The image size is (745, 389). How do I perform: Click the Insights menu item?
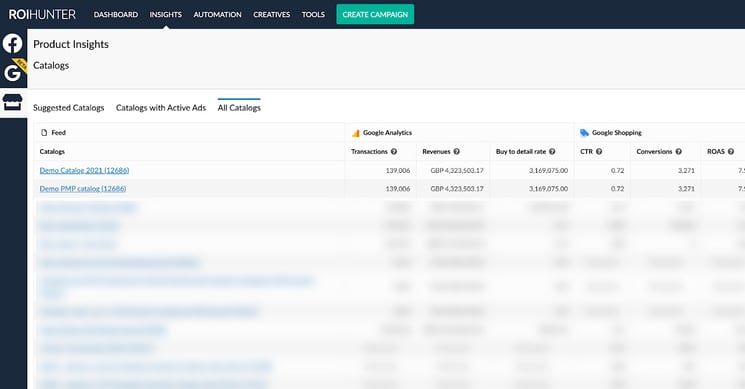click(x=166, y=15)
